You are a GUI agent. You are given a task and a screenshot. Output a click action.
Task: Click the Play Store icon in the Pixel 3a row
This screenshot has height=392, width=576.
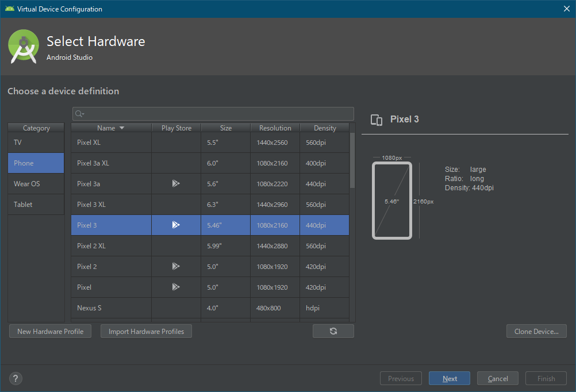click(x=176, y=183)
